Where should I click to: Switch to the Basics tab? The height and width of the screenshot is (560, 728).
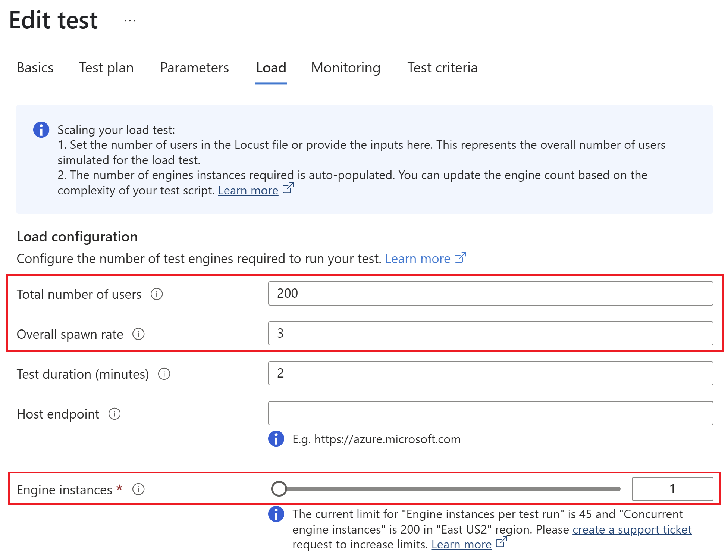click(x=35, y=68)
